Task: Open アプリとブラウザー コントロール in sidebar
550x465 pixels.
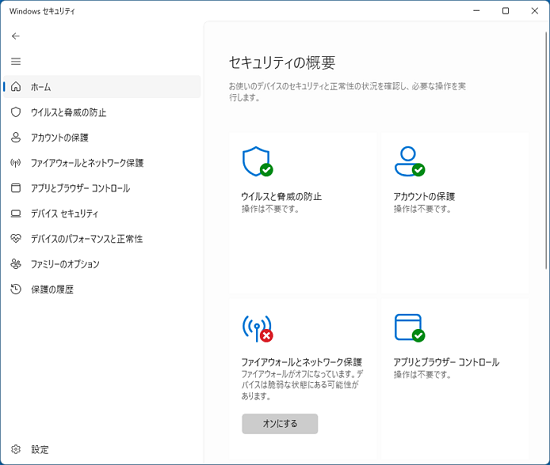Action: 102,188
